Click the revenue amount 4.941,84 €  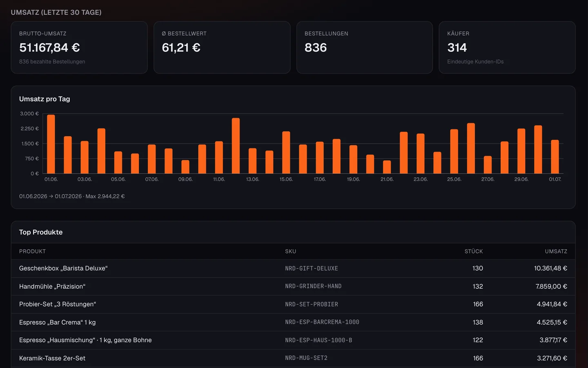(x=552, y=304)
